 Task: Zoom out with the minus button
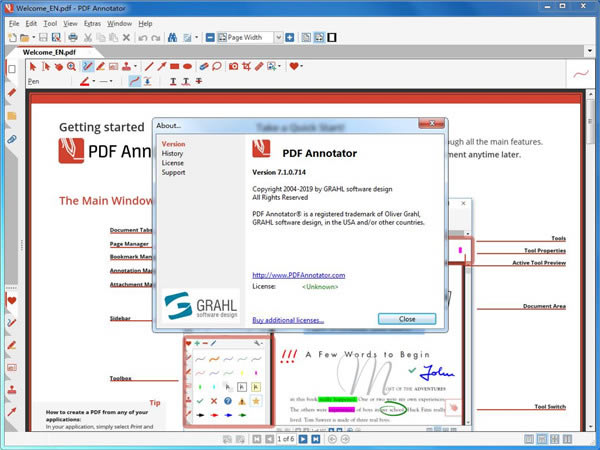[210, 38]
